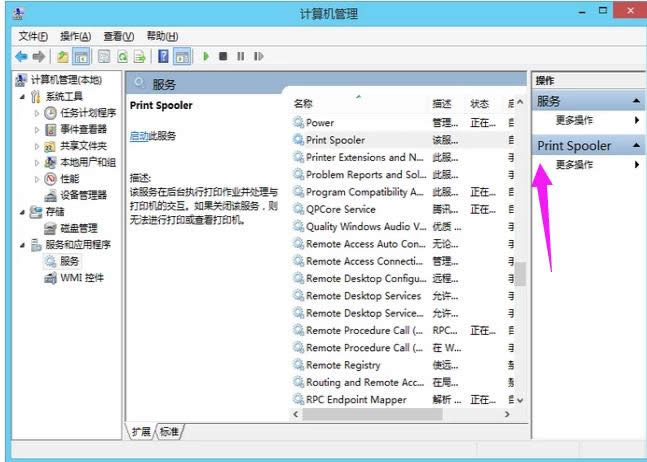Select 事件查看器 in the tree
647x462 pixels.
coord(83,129)
